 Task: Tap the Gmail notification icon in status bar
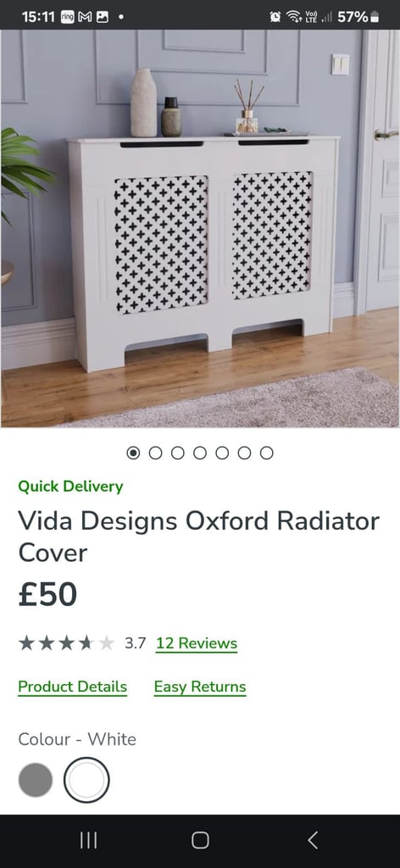(85, 17)
